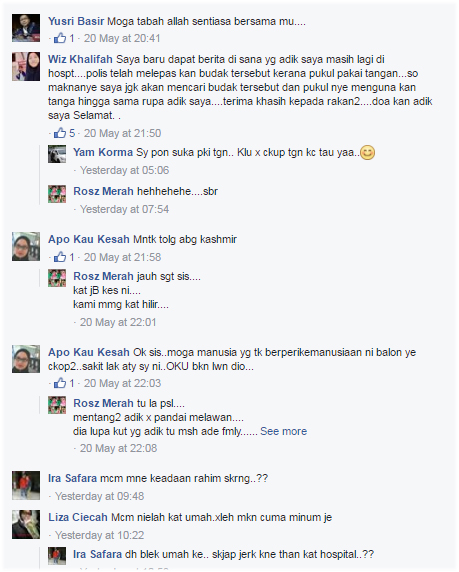Viewport: 459px width, 572px height.
Task: Open Liza Ciecah's profile name link
Action: tap(78, 517)
